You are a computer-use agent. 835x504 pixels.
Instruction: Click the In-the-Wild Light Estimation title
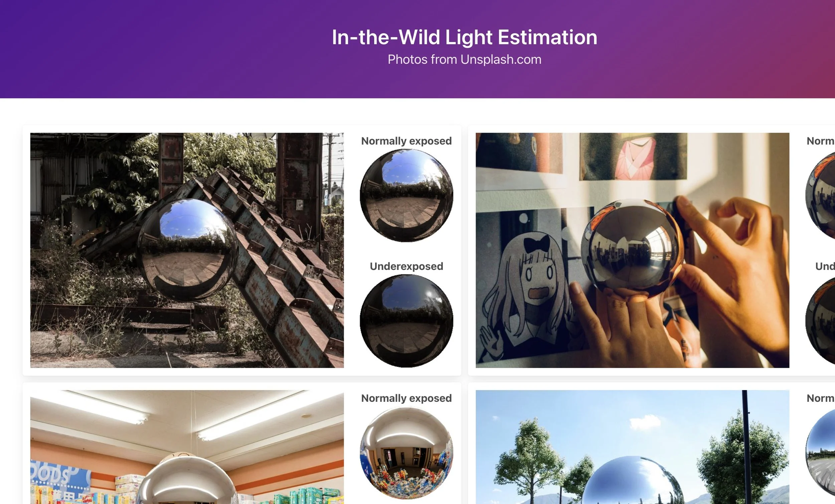(464, 37)
